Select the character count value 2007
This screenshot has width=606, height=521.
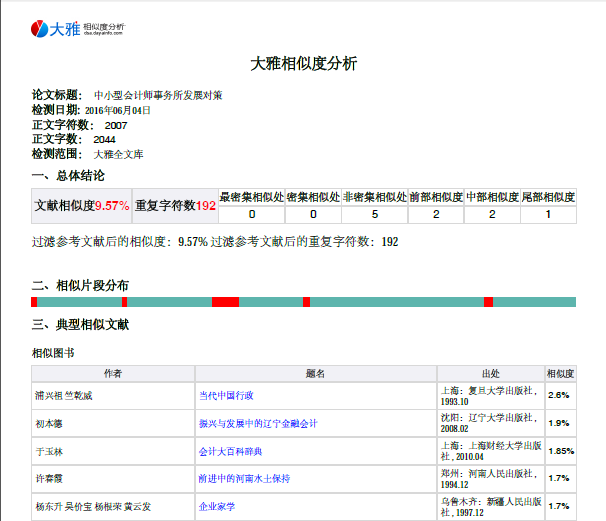[116, 125]
